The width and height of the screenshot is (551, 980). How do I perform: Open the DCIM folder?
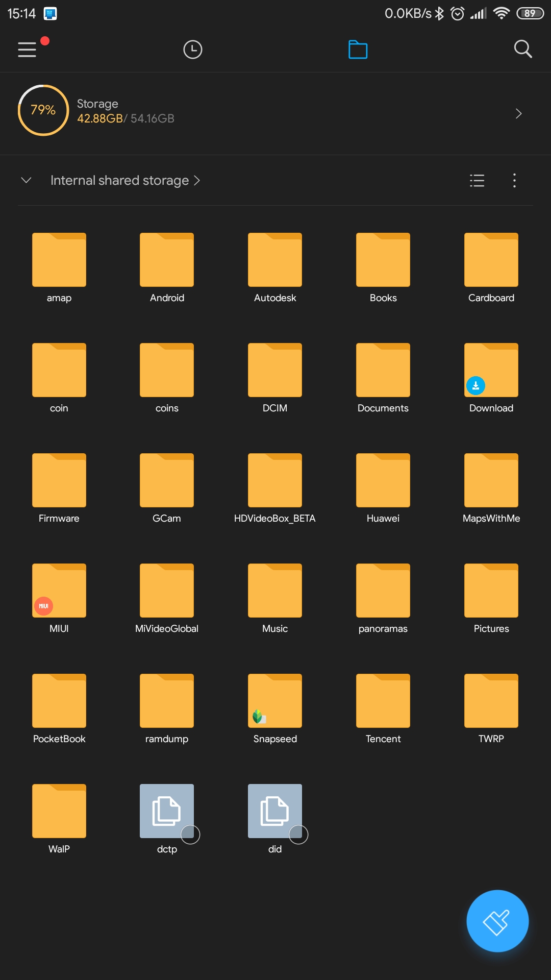pyautogui.click(x=275, y=378)
